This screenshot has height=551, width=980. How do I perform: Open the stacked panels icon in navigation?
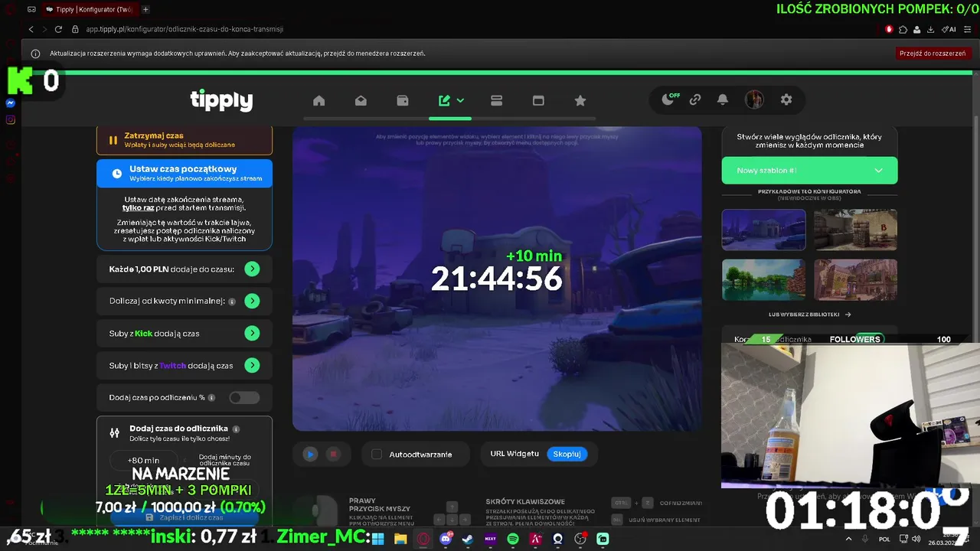(496, 100)
